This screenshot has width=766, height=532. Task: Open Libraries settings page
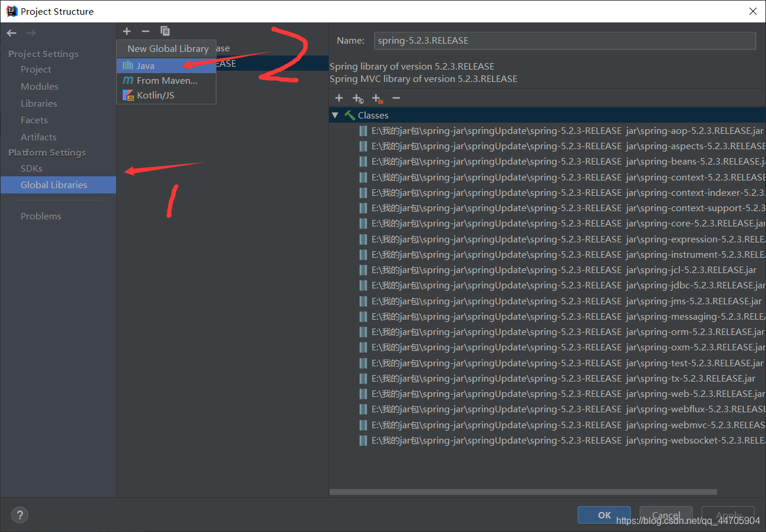coord(39,103)
